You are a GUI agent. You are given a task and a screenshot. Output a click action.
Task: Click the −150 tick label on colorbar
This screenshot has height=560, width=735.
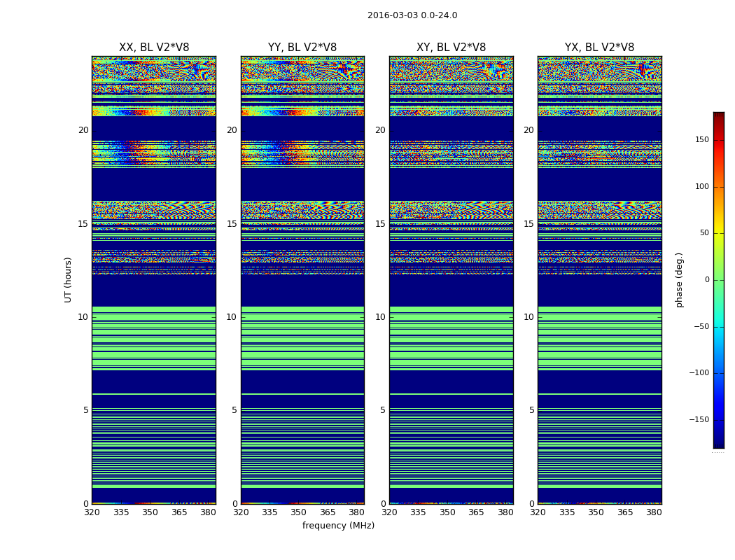pyautogui.click(x=699, y=420)
